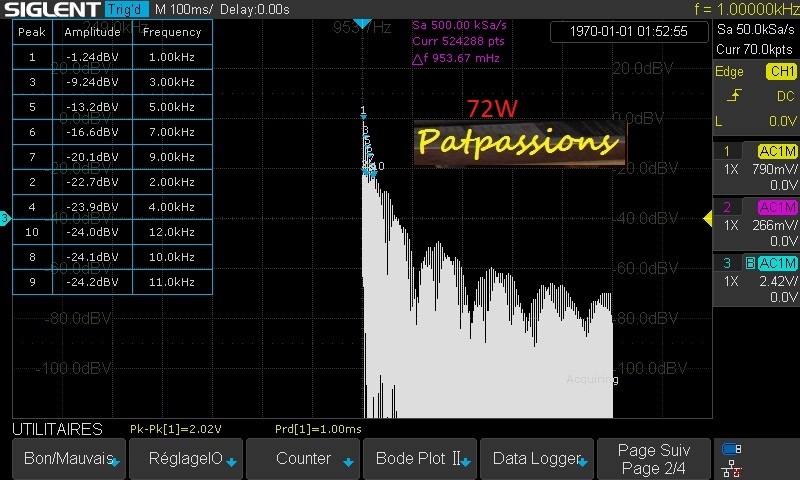Viewport: 800px width, 480px height.
Task: Click the USB drive status icon
Action: pos(732,449)
